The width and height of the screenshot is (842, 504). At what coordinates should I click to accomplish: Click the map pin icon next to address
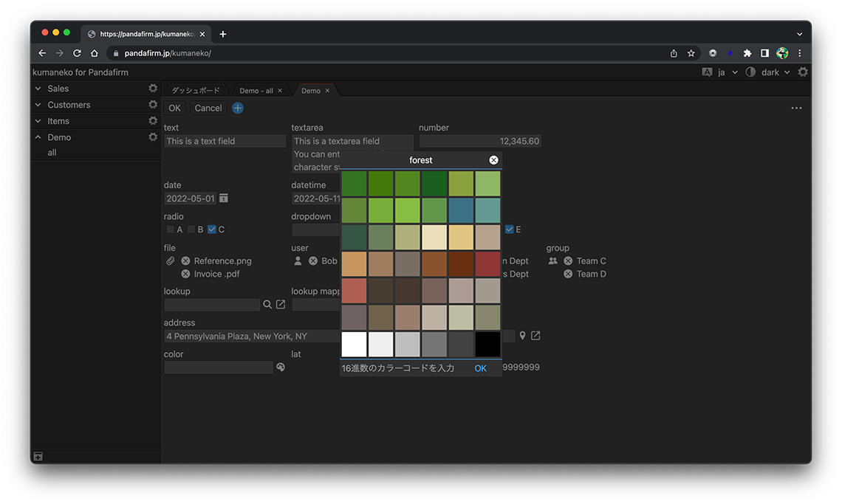(522, 336)
